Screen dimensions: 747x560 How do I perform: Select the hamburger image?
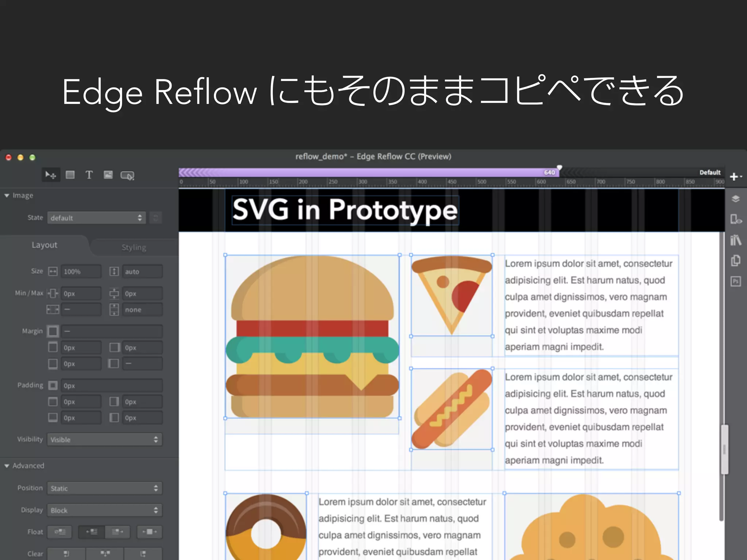pyautogui.click(x=313, y=337)
